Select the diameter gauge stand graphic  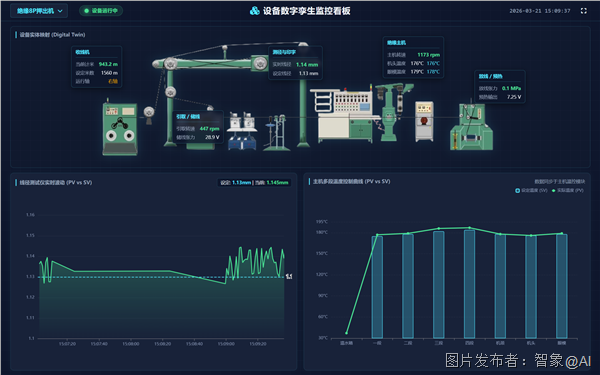coord(276,132)
